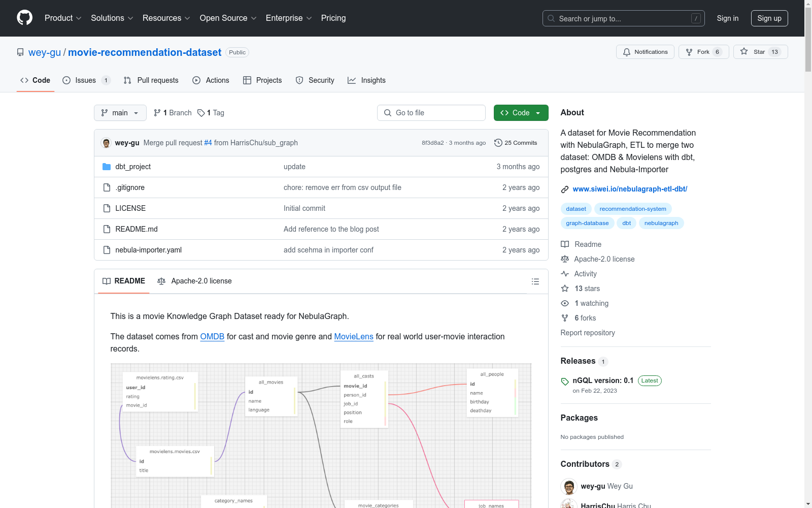
Task: Open pull request #4 link
Action: click(x=208, y=143)
